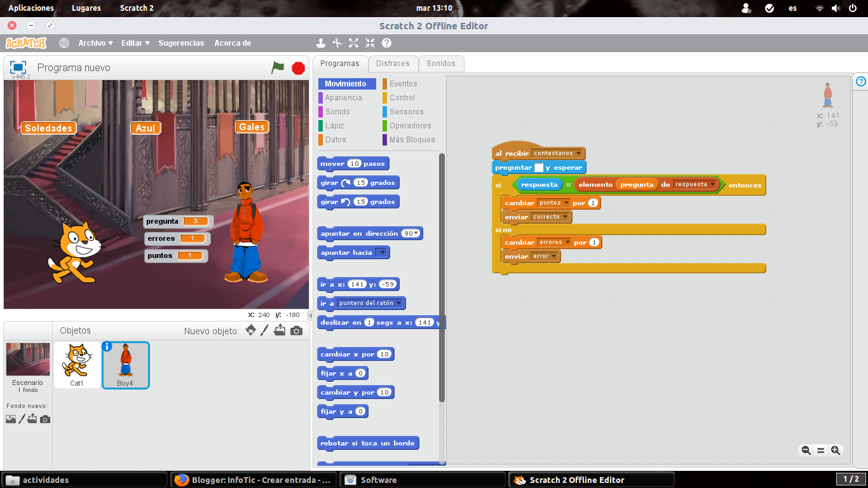Image resolution: width=868 pixels, height=488 pixels.
Task: Paint a new sprite brush icon
Action: 265,330
